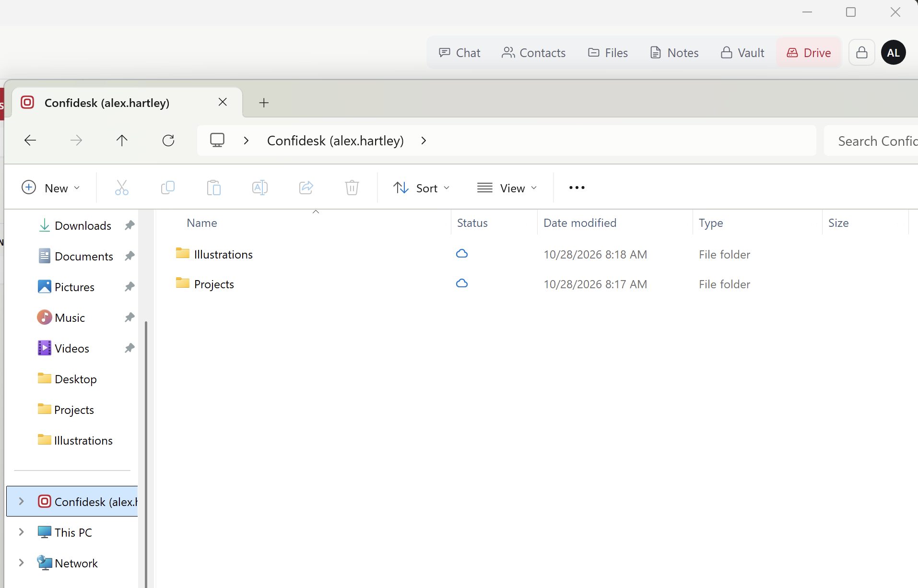
Task: Close the Confidesk (alex.hartley) tab
Action: coord(223,102)
